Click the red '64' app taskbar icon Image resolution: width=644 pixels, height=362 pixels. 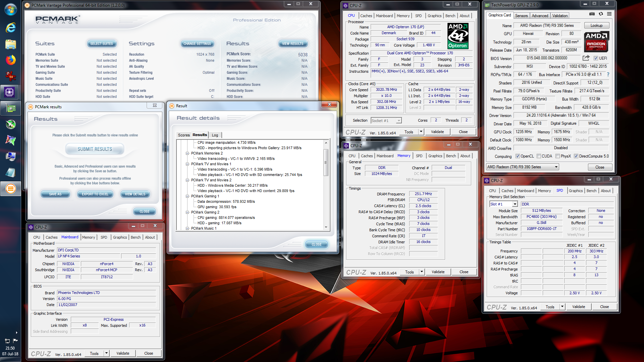(10, 76)
